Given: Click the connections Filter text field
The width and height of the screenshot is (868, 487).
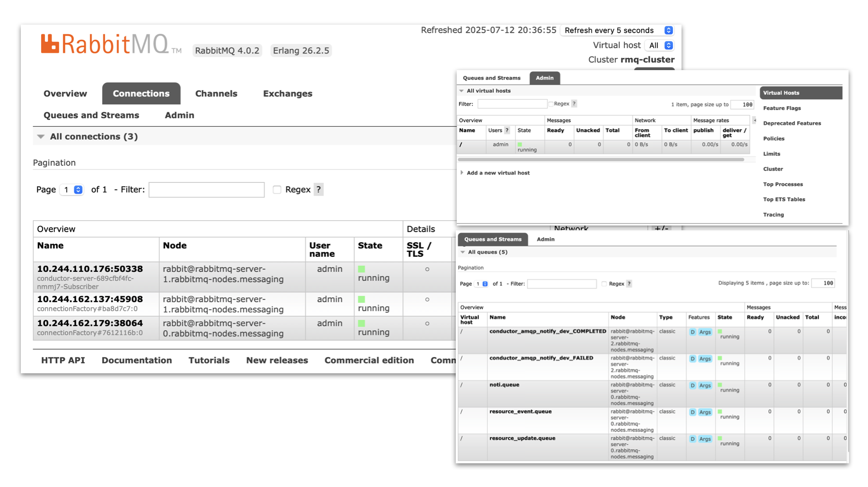Looking at the screenshot, I should point(206,190).
